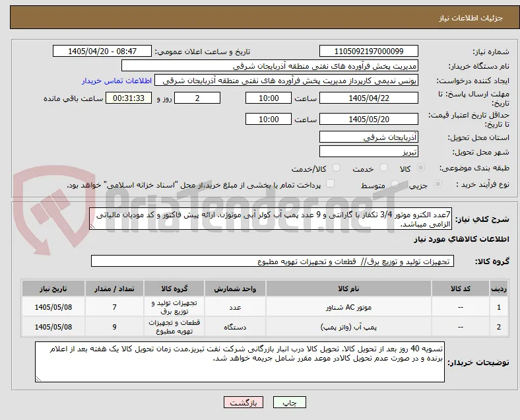The image size is (520, 420).
Task: Open اطلاعات تماس خریدار link
Action: [x=117, y=81]
